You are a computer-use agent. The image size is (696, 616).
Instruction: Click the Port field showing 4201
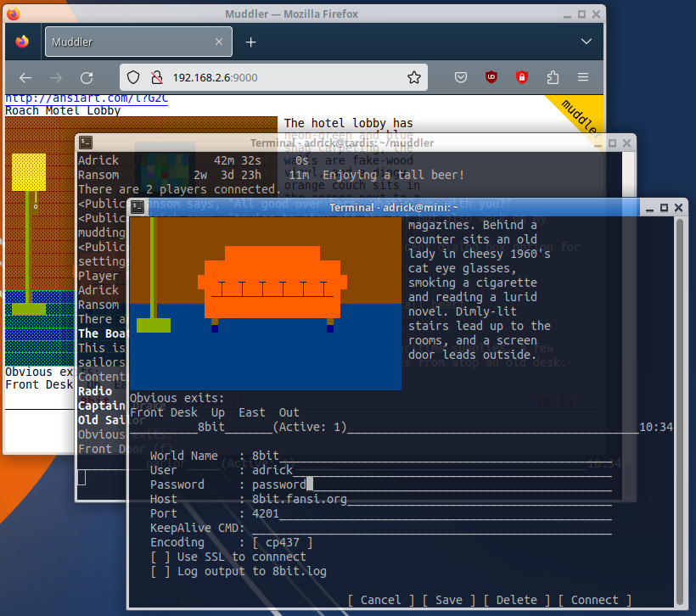click(432, 513)
